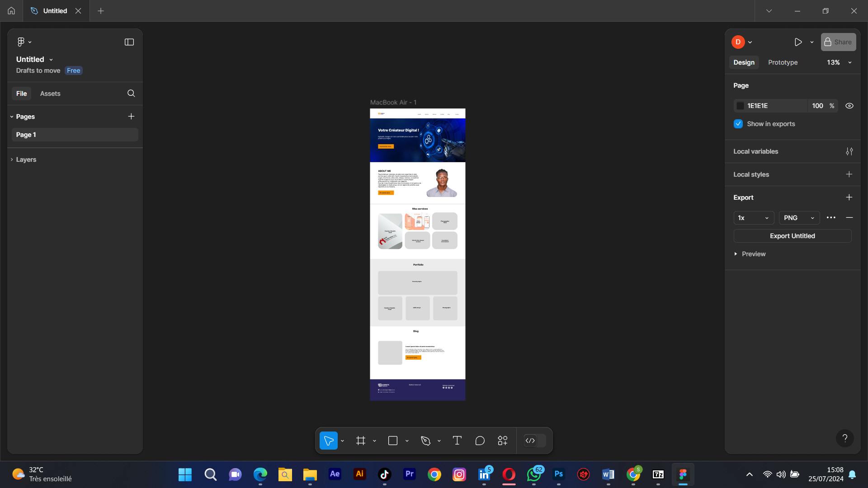Switch to the File tab
Viewport: 868px width, 488px height.
[x=21, y=94]
